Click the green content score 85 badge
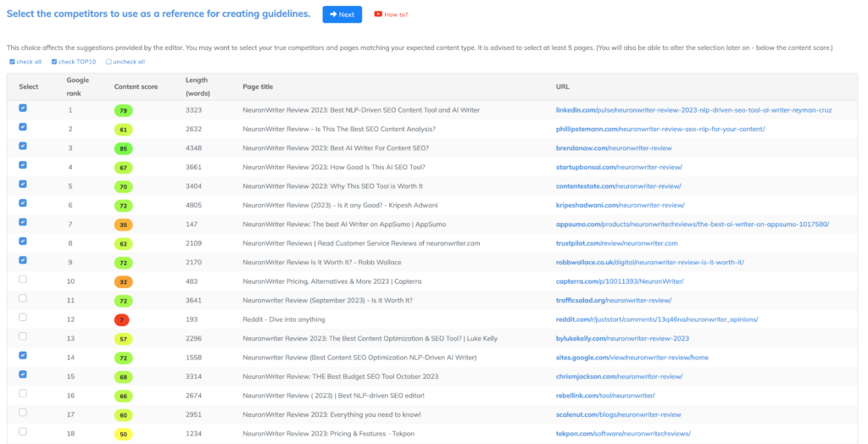This screenshot has width=868, height=444. (124, 148)
